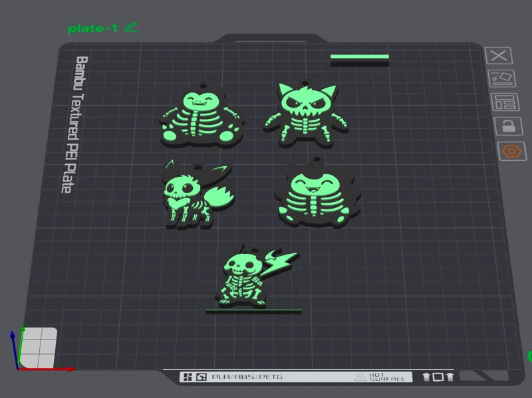Click the arrange objects plate icon
This screenshot has width=532, height=398.
[505, 102]
